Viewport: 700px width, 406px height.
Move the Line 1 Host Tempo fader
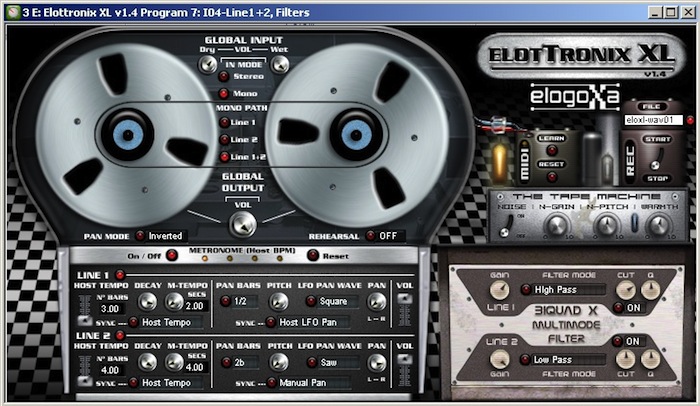point(84,320)
